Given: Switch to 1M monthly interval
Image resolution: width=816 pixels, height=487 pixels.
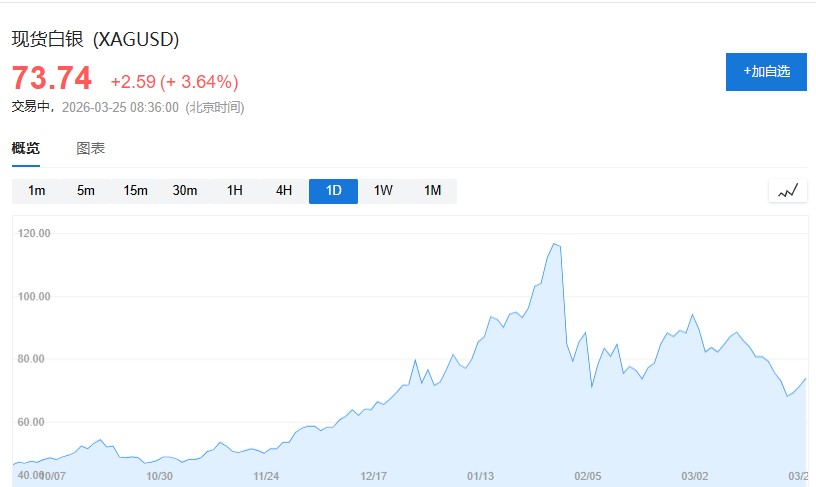Looking at the screenshot, I should (x=433, y=191).
